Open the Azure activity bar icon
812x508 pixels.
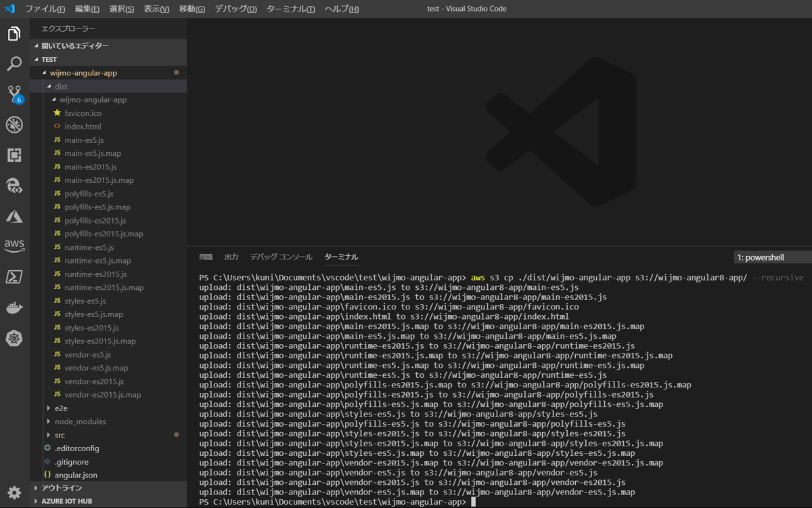click(x=14, y=216)
